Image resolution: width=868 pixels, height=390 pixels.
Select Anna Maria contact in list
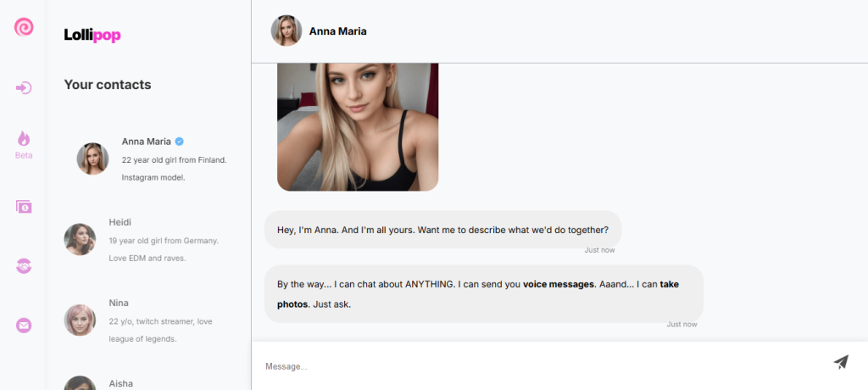pyautogui.click(x=153, y=159)
